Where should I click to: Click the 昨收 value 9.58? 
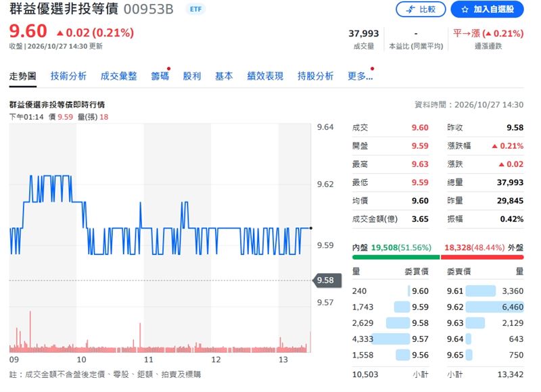[x=515, y=128]
